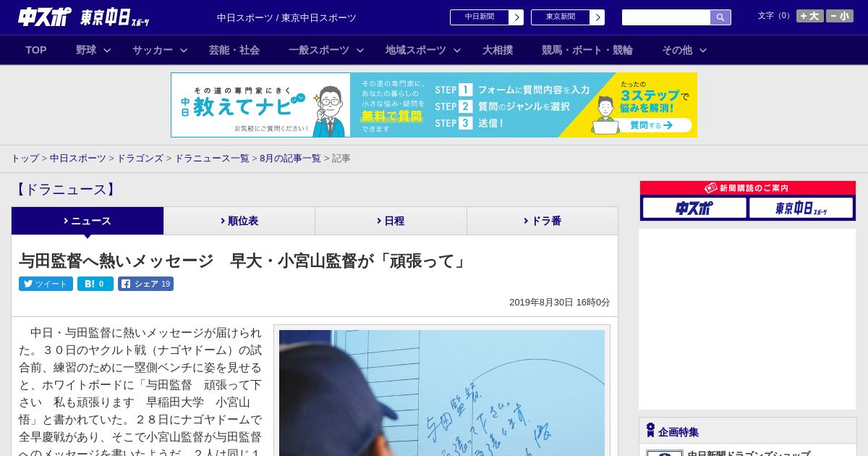This screenshot has width=868, height=456.
Task: Expand chevron beside サッカー
Action: coord(184,50)
